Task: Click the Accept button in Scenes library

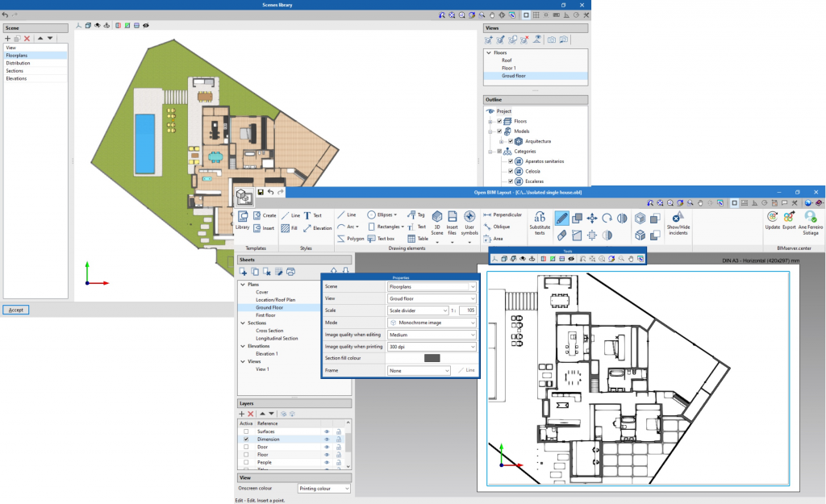Action: click(x=16, y=309)
